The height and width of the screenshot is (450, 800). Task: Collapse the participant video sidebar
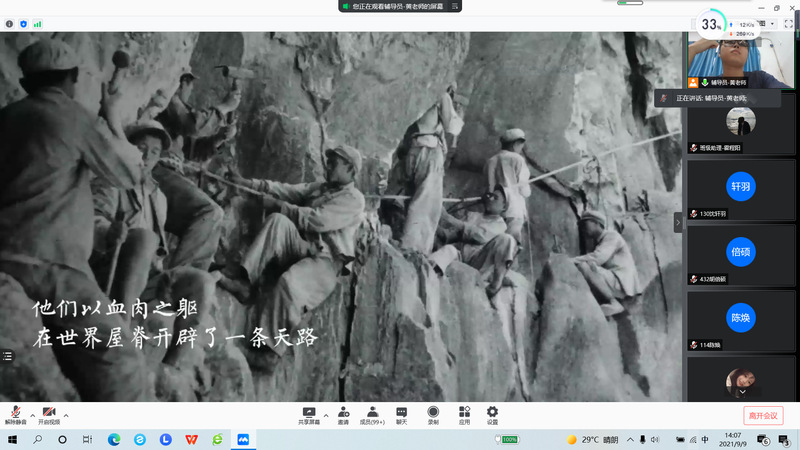click(679, 222)
